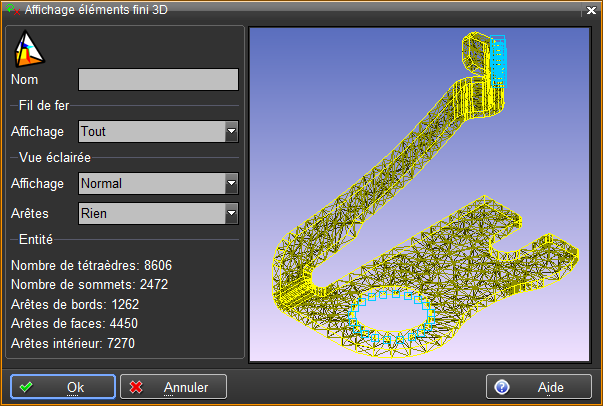The width and height of the screenshot is (603, 406).
Task: Click the Nom label
Action: click(25, 80)
